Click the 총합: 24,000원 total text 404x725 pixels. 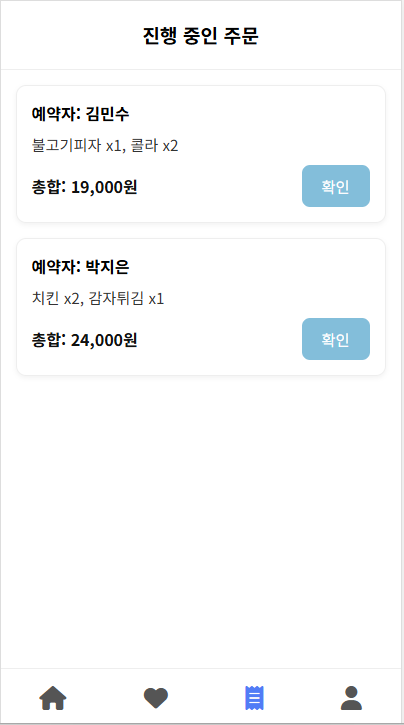point(84,340)
